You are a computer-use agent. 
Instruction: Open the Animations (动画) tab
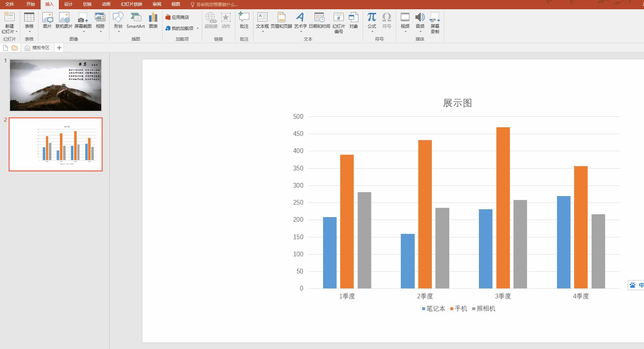pos(106,4)
